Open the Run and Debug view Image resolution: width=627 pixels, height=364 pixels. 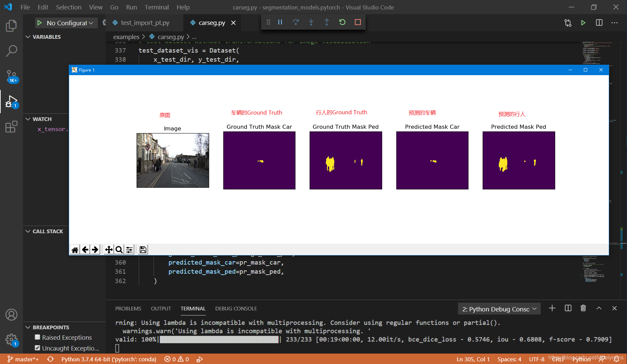coord(11,101)
